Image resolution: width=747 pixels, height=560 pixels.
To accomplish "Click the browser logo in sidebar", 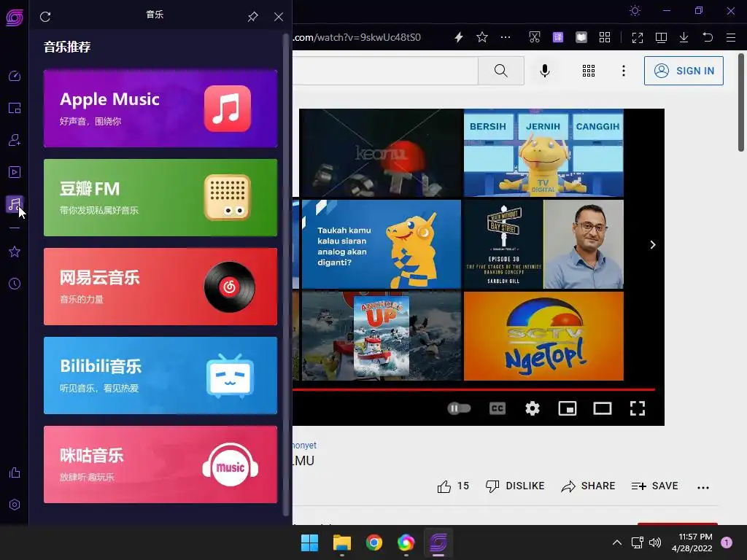I will pos(15,17).
